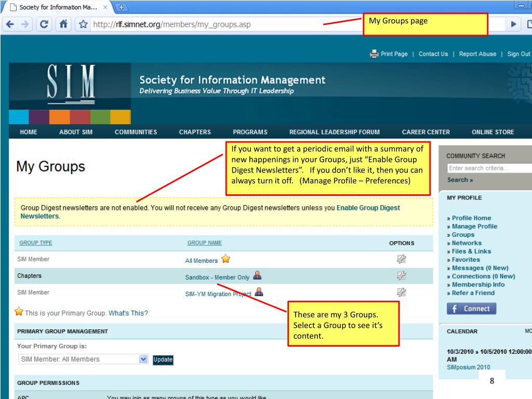This screenshot has height=399, width=532.
Task: Click the Contact Us link
Action: [433, 54]
